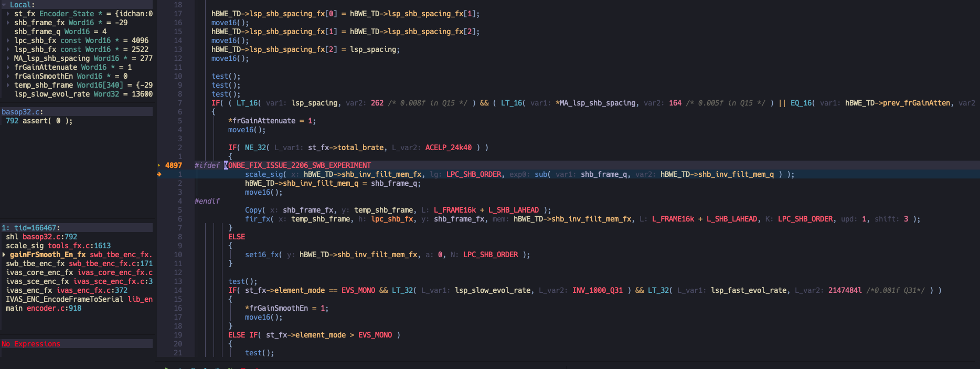The image size is (980, 369).
Task: Click the basop32.c breakpoint at line 792
Action: [x=39, y=121]
